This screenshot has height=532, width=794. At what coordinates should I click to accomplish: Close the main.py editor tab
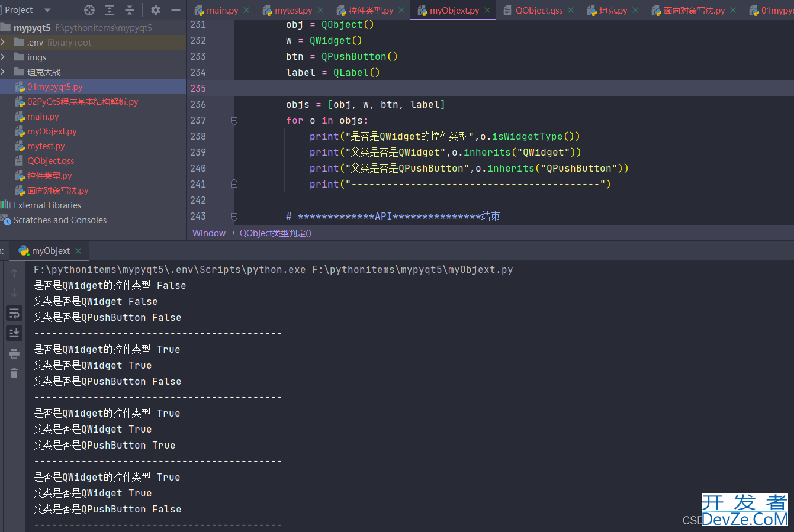click(x=247, y=10)
